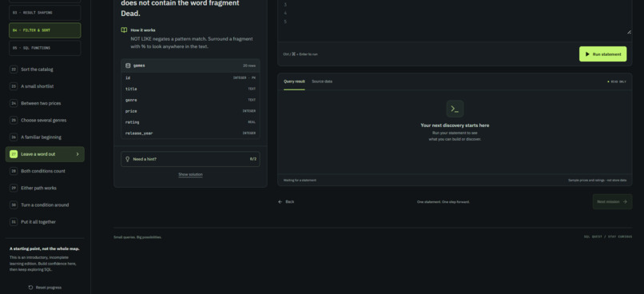Click the Sample prices and ratings note
The height and width of the screenshot is (294, 644).
pos(597,181)
